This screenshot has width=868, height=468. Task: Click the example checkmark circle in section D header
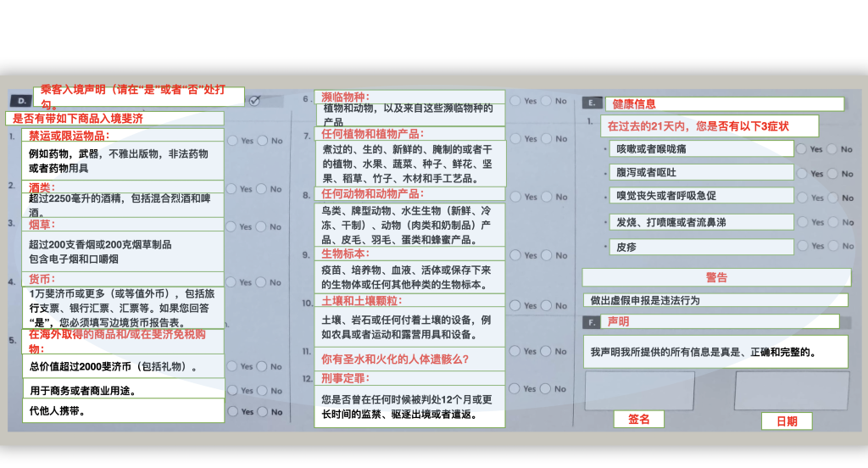(x=255, y=100)
